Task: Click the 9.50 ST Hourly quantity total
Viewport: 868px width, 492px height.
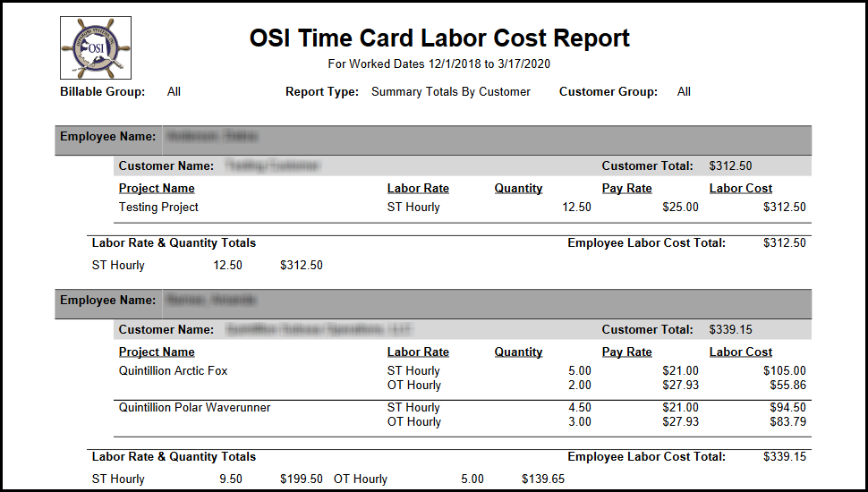Action: coord(231,479)
